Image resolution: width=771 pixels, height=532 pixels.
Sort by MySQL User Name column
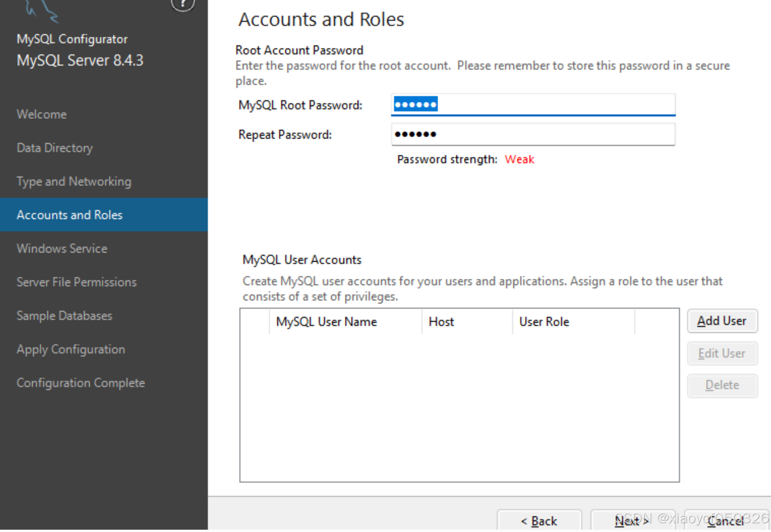click(345, 322)
